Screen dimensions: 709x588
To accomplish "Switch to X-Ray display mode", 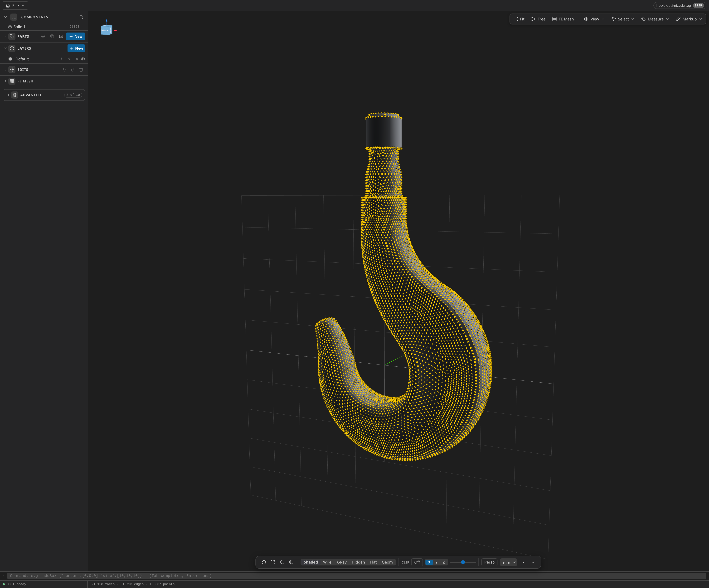I will [x=341, y=562].
